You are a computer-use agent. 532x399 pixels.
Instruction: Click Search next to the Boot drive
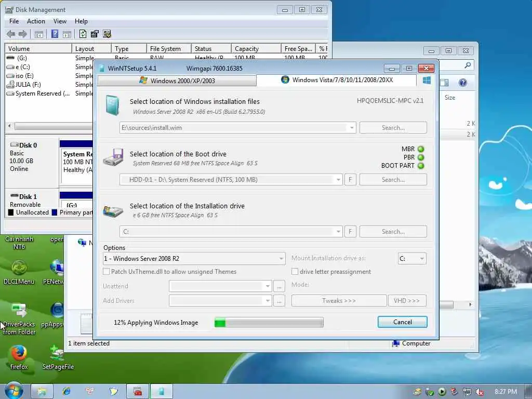(393, 180)
